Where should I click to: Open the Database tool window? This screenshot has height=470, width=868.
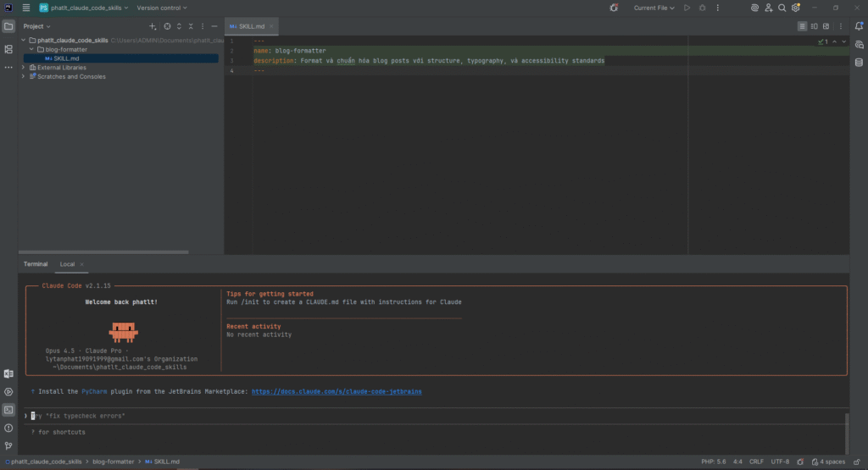[x=859, y=62]
